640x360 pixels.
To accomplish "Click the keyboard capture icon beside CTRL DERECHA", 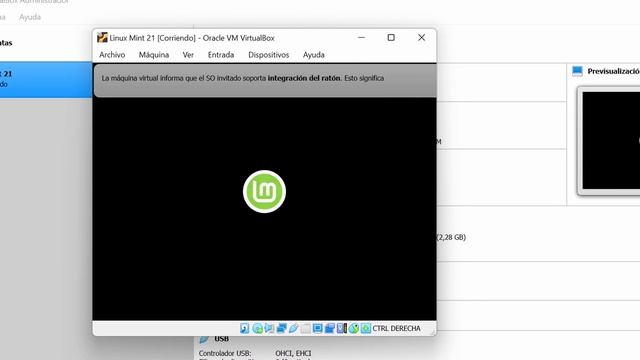I will tap(366, 328).
